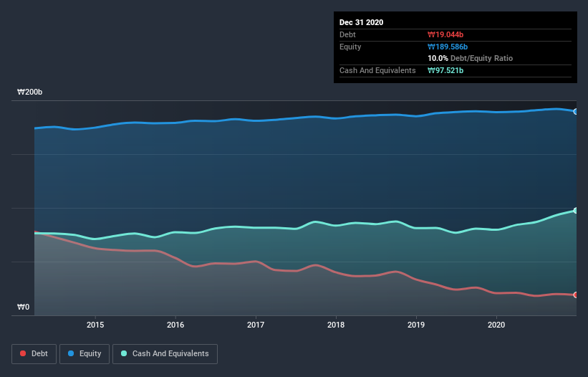Screen dimensions: 588x377
Task: Select the 2019 x-axis label
Action: pyautogui.click(x=416, y=325)
